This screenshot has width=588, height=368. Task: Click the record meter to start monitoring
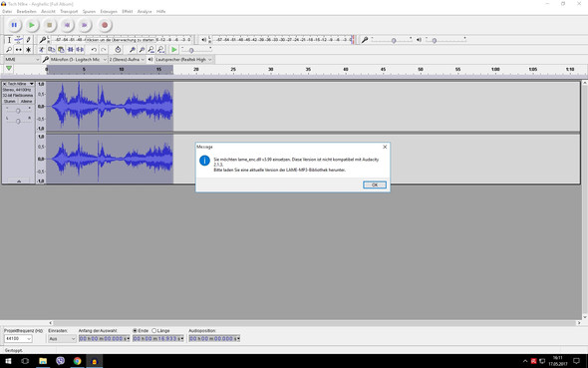[120, 39]
